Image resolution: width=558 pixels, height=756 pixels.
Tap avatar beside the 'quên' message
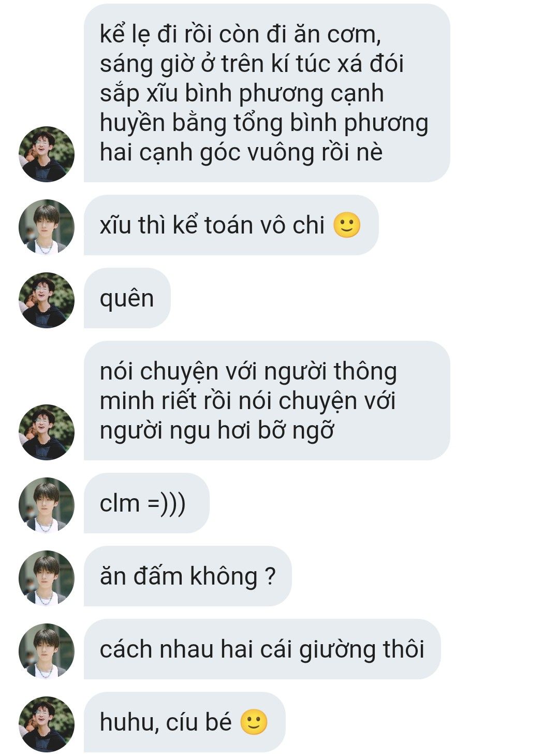pos(47,300)
